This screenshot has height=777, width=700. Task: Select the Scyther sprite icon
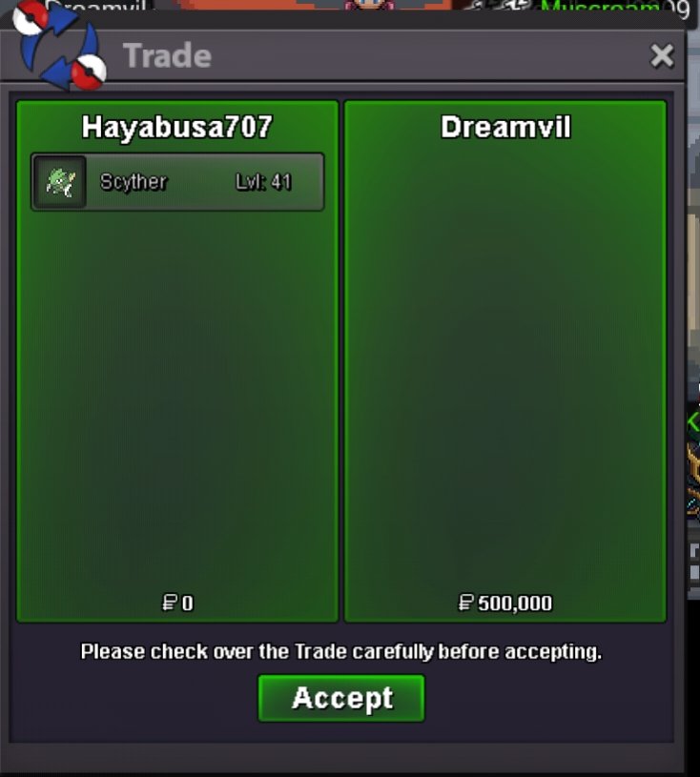tap(60, 182)
